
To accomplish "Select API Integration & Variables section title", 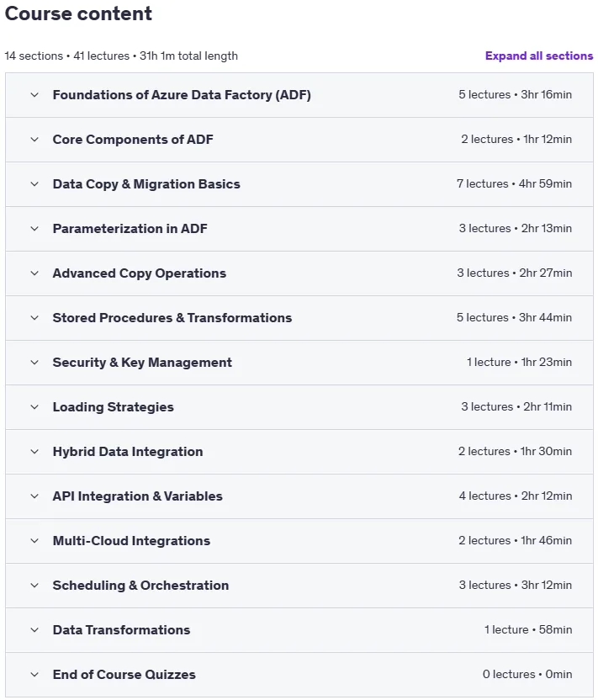I will [x=137, y=496].
